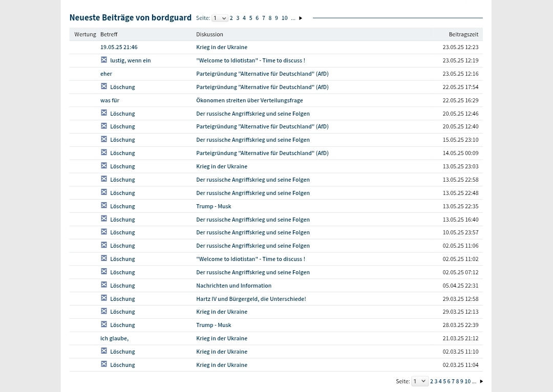The height and width of the screenshot is (392, 553).
Task: Open the bottom Seite page dropdown
Action: point(420,381)
